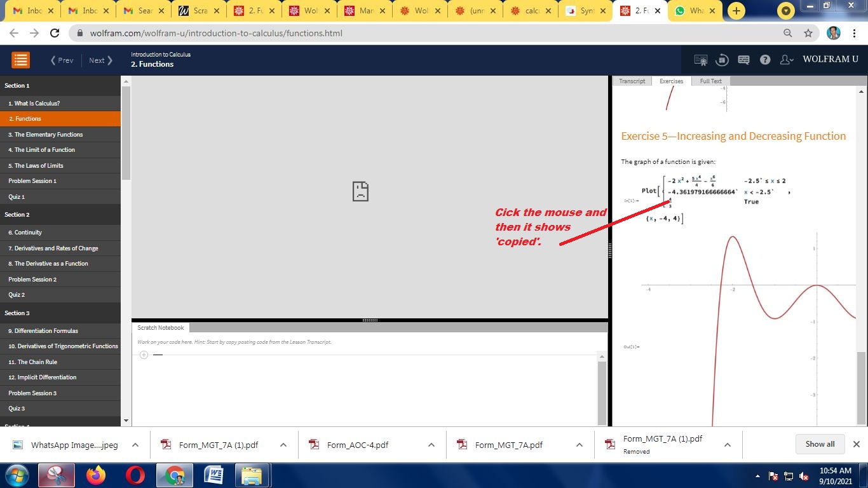This screenshot has height=488, width=868.
Task: Collapse the Section 3 header
Action: (60, 313)
